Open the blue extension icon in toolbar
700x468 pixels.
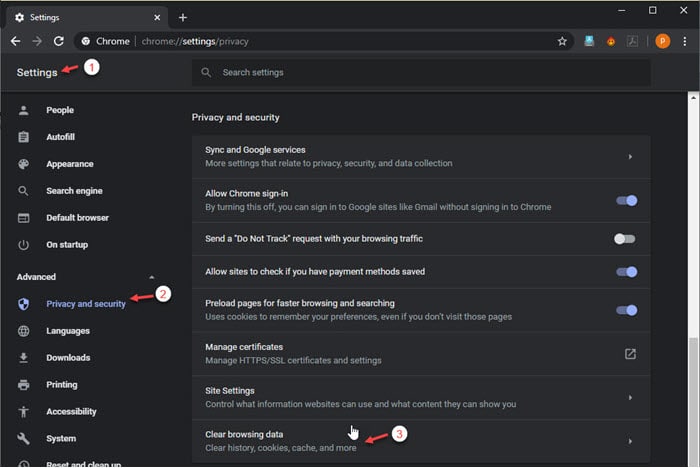(x=589, y=42)
